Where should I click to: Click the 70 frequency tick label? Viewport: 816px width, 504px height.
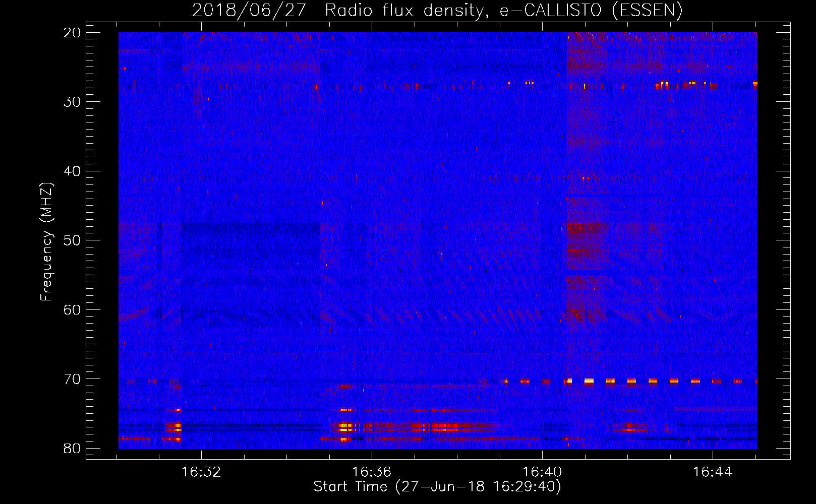pos(73,379)
